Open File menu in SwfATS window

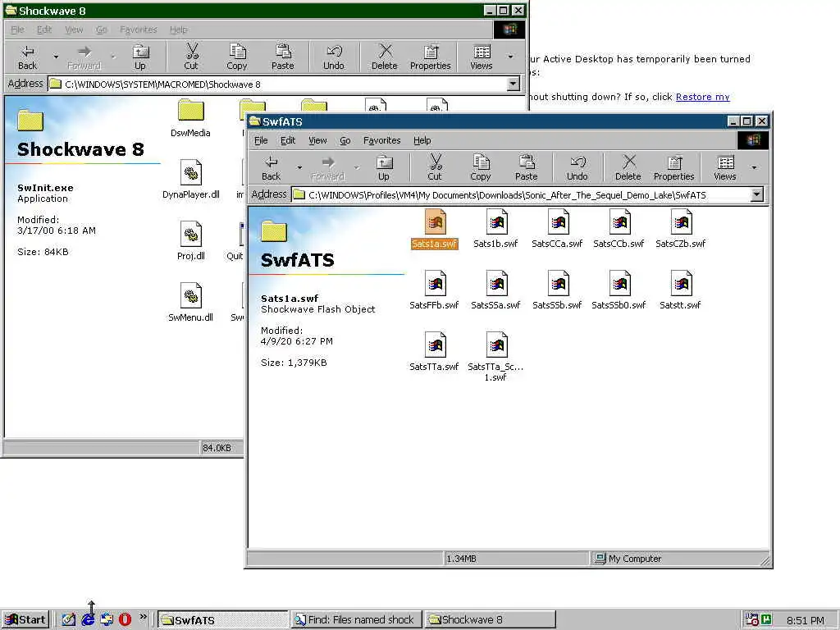tap(261, 140)
